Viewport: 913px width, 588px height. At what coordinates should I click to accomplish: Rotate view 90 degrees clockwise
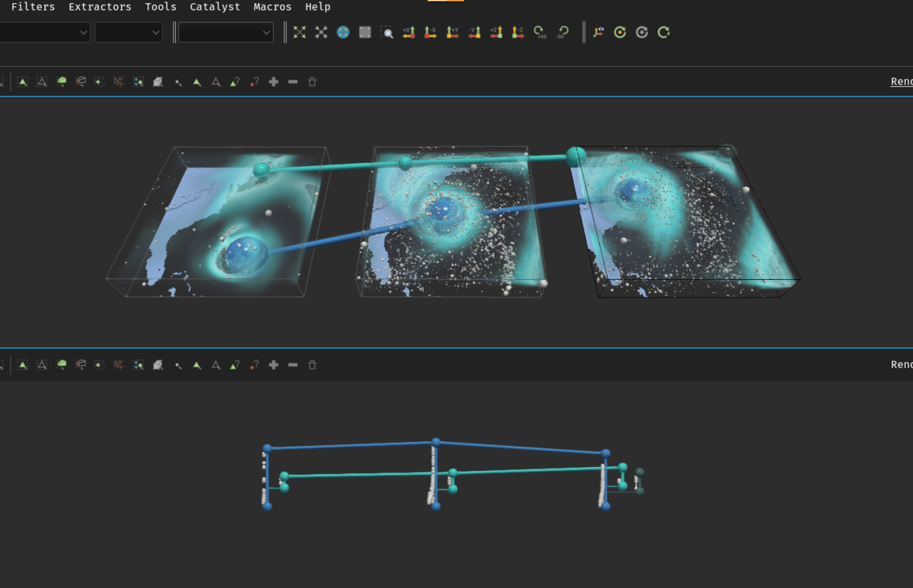(539, 32)
